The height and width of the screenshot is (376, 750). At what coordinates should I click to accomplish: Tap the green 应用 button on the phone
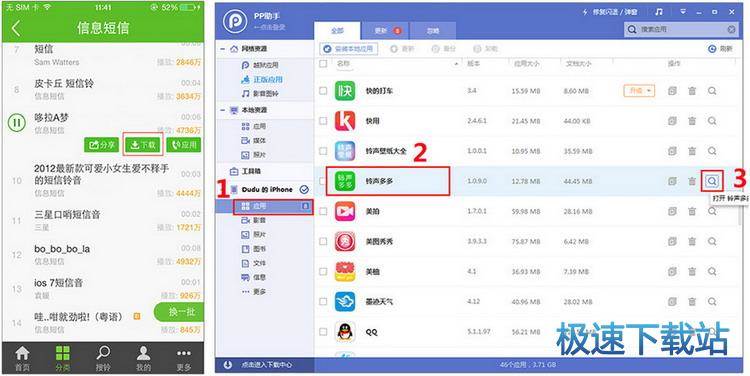click(x=184, y=145)
